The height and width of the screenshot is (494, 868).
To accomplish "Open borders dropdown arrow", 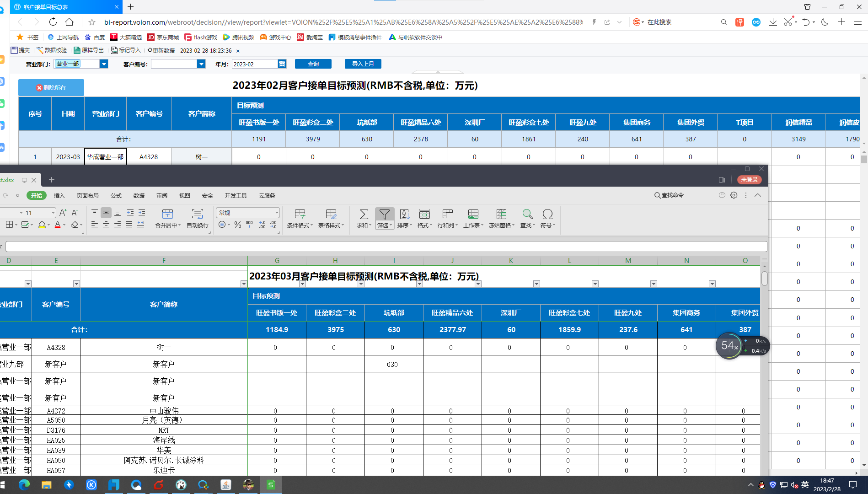I will pyautogui.click(x=16, y=225).
